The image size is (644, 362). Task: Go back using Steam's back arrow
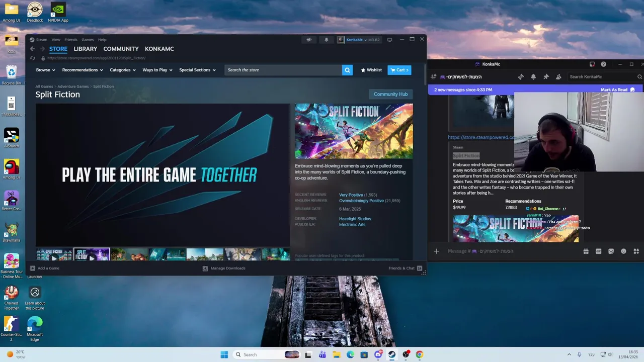32,49
